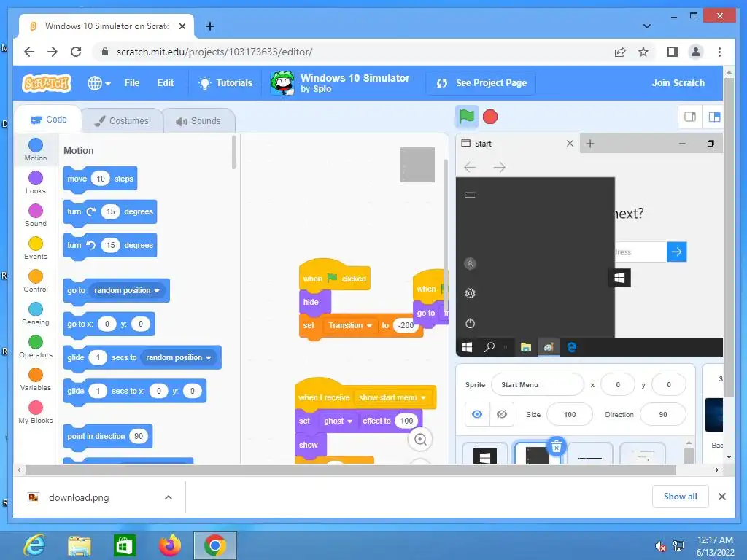The width and height of the screenshot is (747, 560).
Task: Click the green flag to run project
Action: click(466, 117)
